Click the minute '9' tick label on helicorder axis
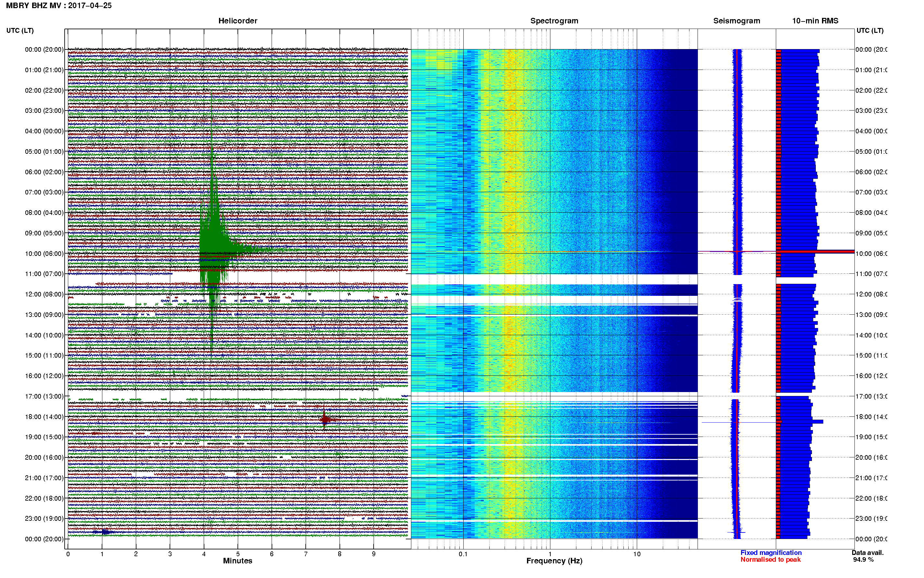The image size is (924, 578). click(x=374, y=554)
